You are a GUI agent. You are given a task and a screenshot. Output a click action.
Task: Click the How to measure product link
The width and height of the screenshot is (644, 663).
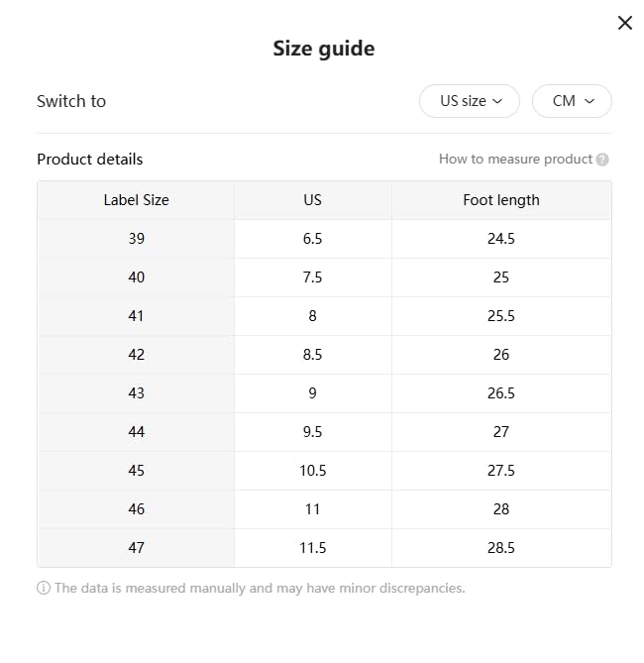point(515,159)
